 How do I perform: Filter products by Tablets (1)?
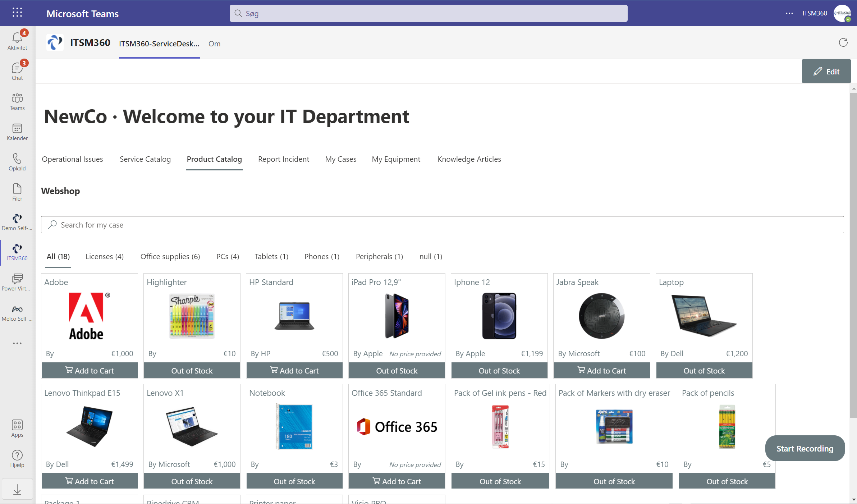click(x=271, y=257)
